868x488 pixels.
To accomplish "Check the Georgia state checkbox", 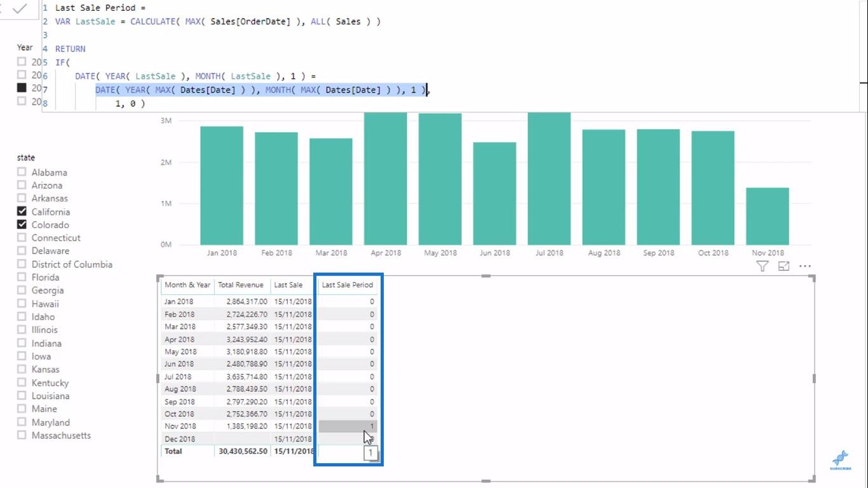I will click(22, 290).
